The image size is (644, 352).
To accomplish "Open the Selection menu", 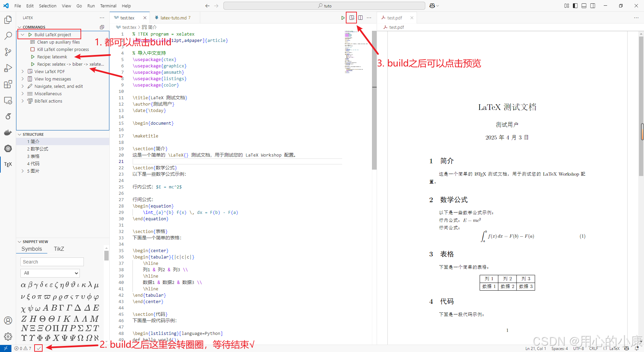I will click(48, 6).
